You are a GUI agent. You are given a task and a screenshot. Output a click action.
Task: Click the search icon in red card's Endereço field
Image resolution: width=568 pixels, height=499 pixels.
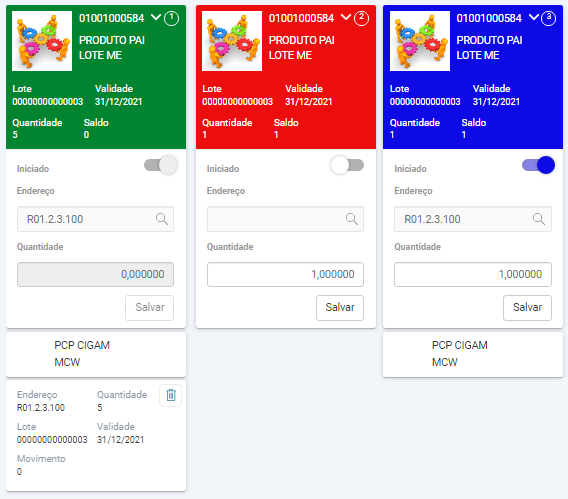coord(351,219)
